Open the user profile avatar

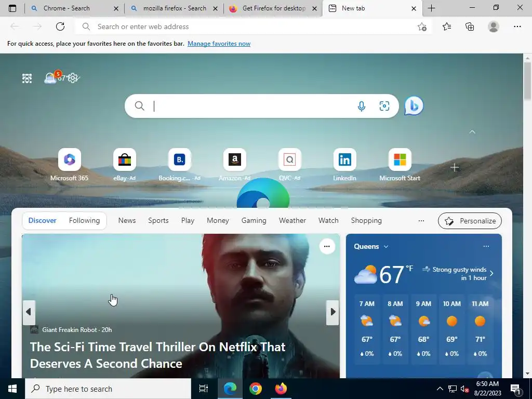point(494,26)
